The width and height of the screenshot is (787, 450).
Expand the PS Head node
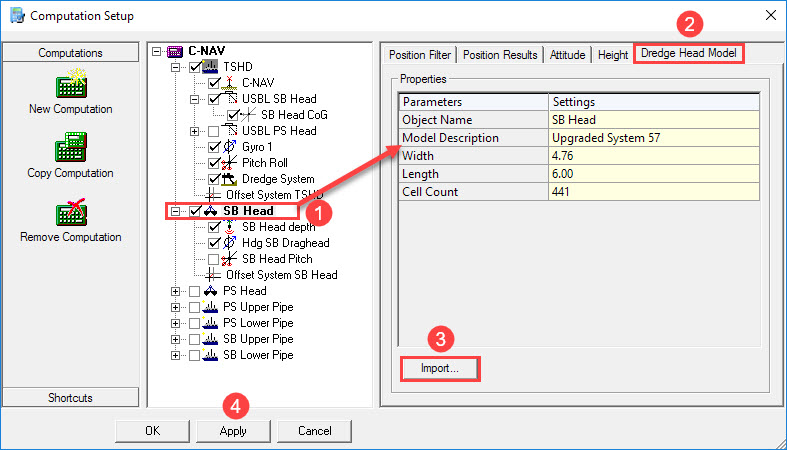tap(175, 291)
